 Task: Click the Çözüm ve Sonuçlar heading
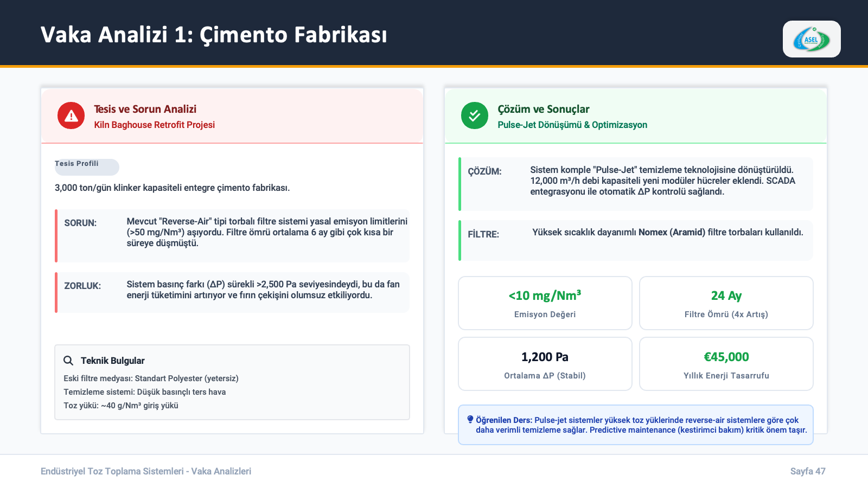(x=543, y=109)
